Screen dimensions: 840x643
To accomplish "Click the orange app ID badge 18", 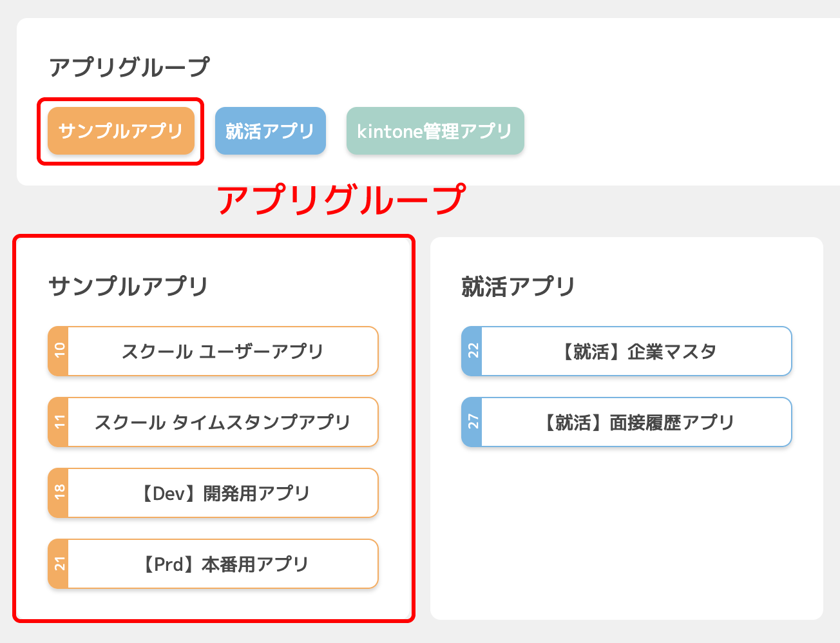I will click(59, 493).
